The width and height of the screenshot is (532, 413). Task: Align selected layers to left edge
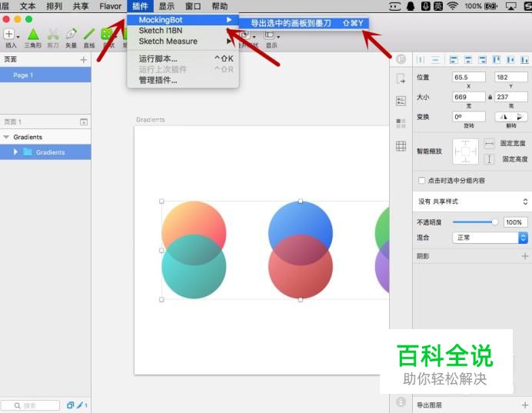tap(454, 60)
